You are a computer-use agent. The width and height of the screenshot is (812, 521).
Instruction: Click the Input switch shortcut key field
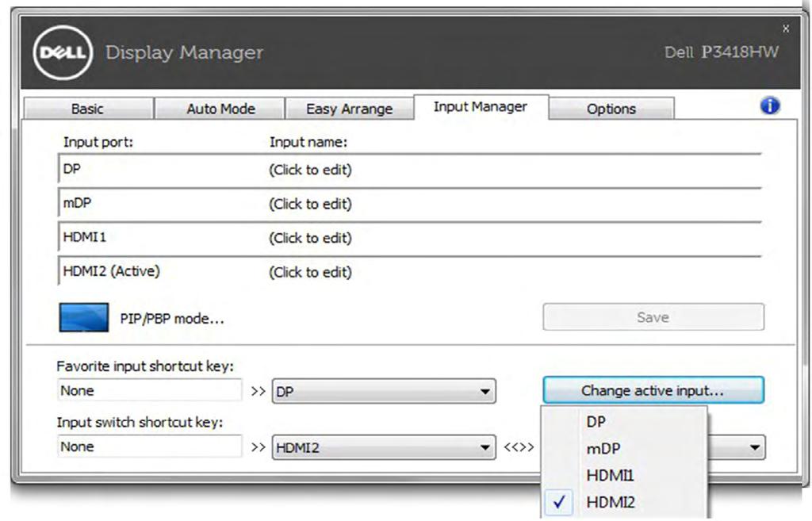149,446
